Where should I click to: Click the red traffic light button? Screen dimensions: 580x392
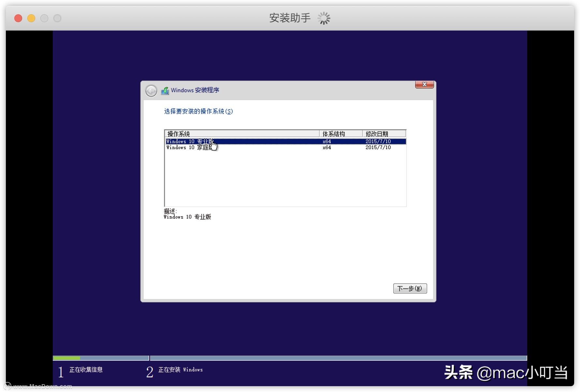[x=18, y=18]
